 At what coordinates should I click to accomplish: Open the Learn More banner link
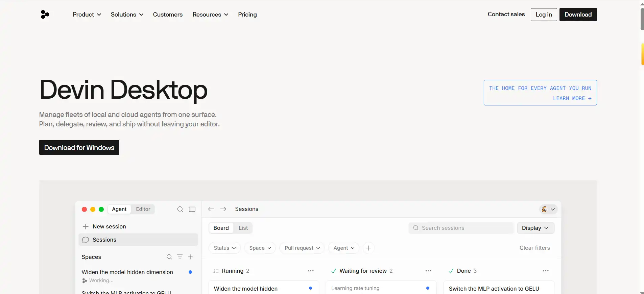pyautogui.click(x=572, y=98)
